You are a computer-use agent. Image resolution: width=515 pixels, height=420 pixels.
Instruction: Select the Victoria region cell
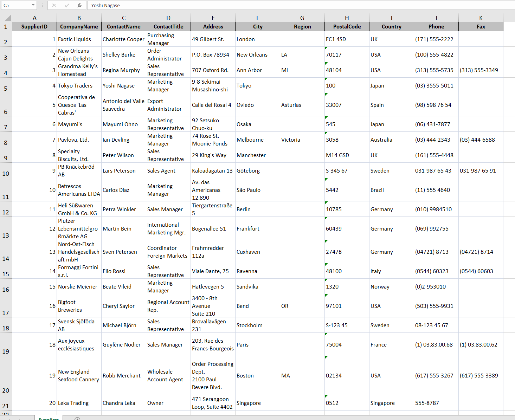click(302, 140)
